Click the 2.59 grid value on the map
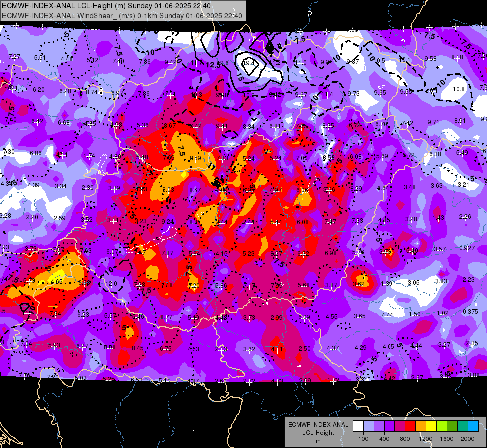The image size is (487, 448). 59,218
